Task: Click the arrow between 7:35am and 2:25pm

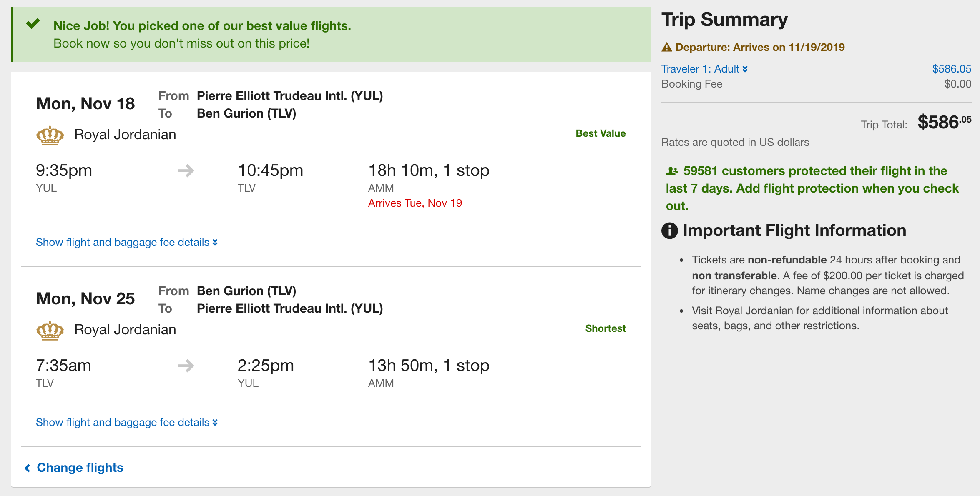Action: (186, 366)
